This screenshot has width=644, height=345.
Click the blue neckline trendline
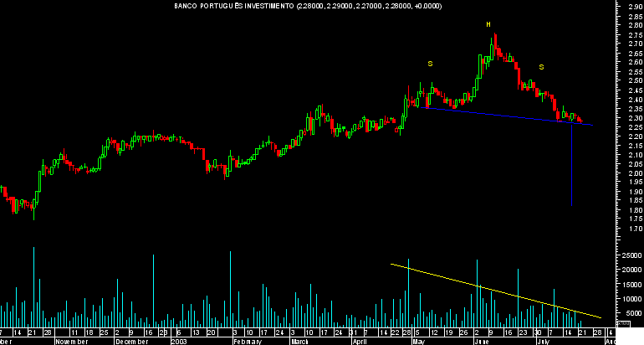(505, 116)
